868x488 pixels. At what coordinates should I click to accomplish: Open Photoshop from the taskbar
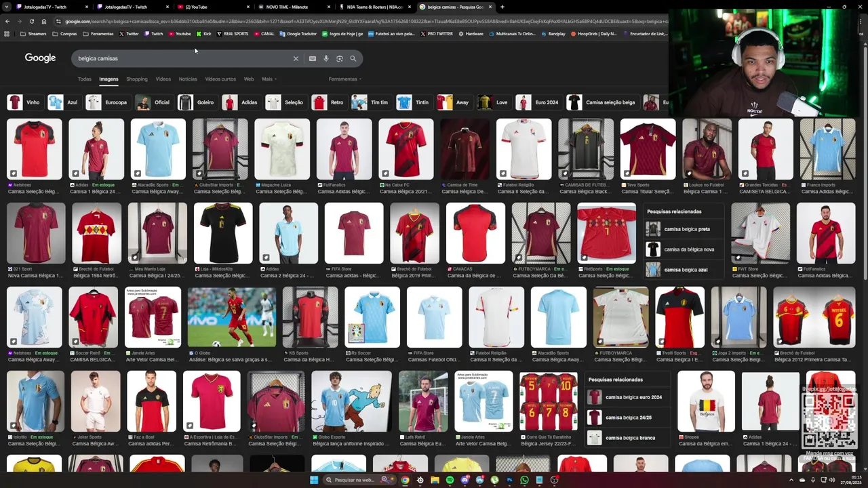click(509, 480)
